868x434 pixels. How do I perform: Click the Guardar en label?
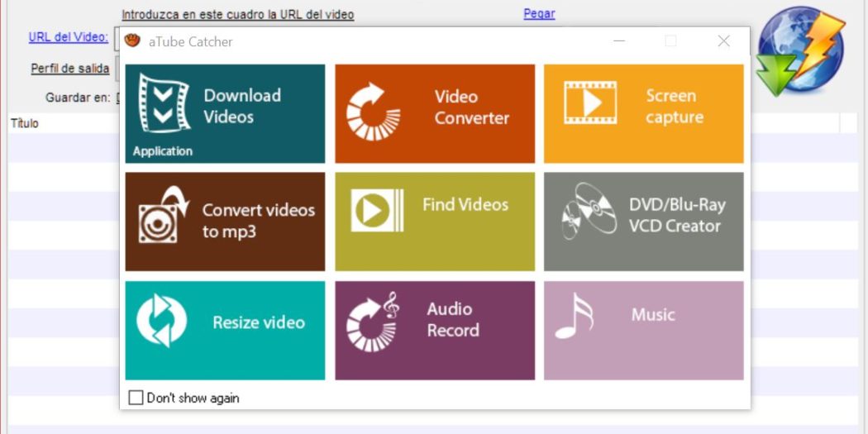click(78, 98)
